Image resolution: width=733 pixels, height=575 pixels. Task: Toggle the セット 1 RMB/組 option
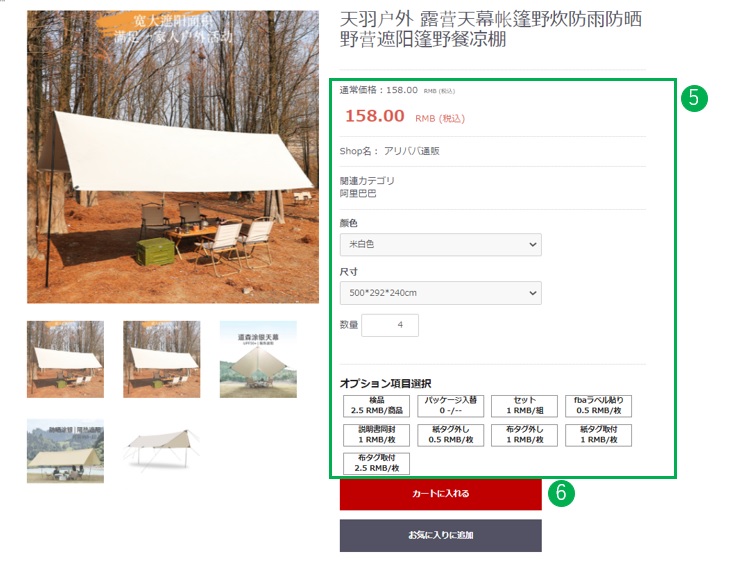pyautogui.click(x=524, y=406)
